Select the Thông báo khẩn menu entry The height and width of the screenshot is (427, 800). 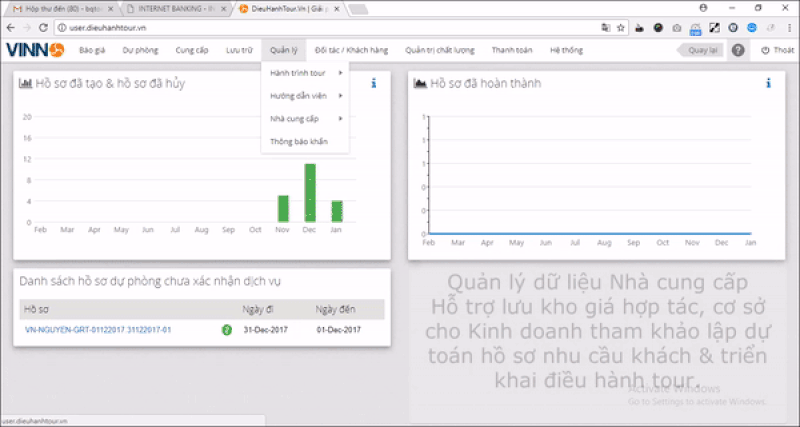pyautogui.click(x=298, y=142)
